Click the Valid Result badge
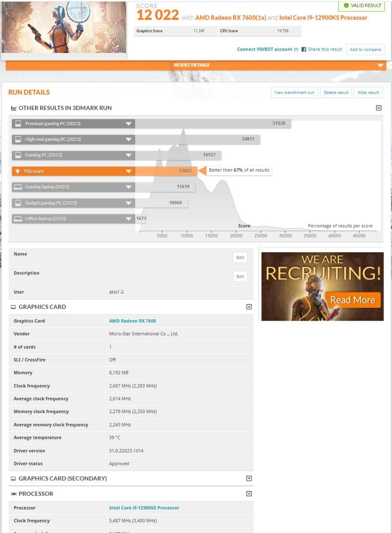The width and height of the screenshot is (392, 533). 362,5
